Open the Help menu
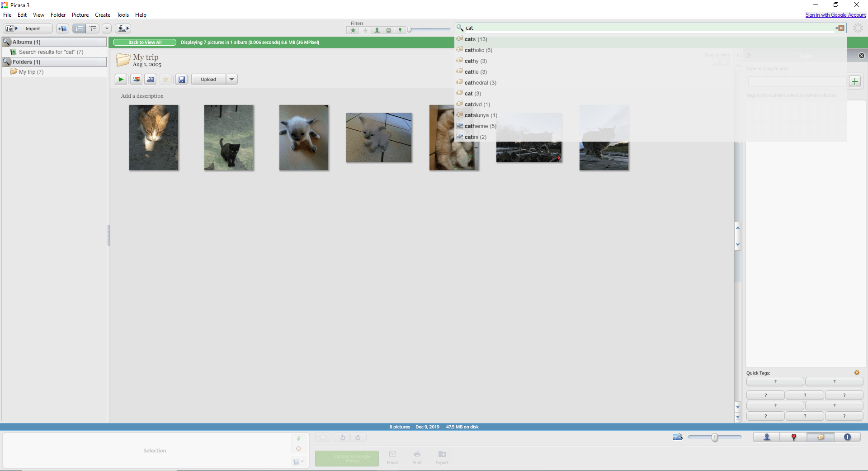868x471 pixels. tap(141, 15)
